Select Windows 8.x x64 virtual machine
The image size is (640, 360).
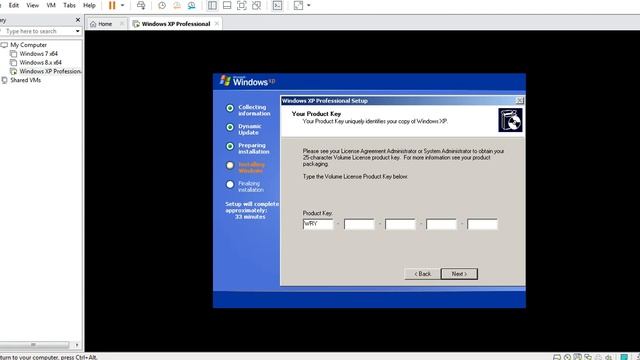(41, 62)
